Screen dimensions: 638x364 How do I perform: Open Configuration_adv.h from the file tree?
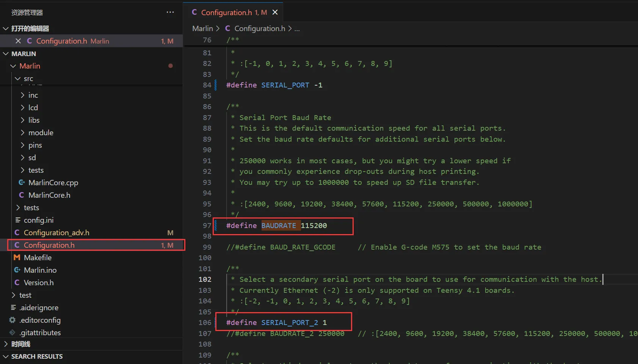[56, 233]
